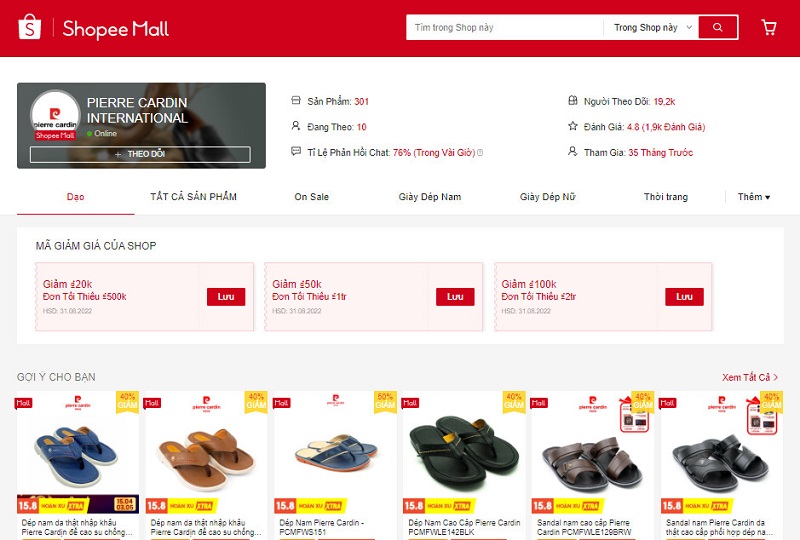Click the Pierre Cardin shop avatar
The width and height of the screenshot is (800, 540).
click(x=55, y=115)
